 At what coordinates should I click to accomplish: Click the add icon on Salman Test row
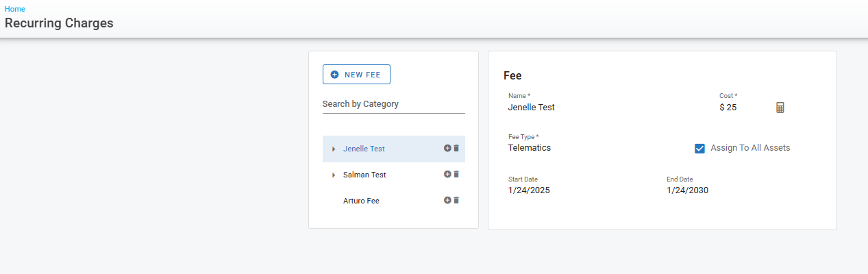click(x=447, y=174)
